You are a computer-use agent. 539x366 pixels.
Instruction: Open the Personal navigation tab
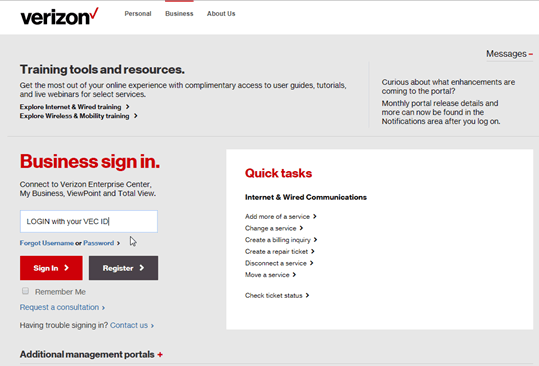[138, 14]
